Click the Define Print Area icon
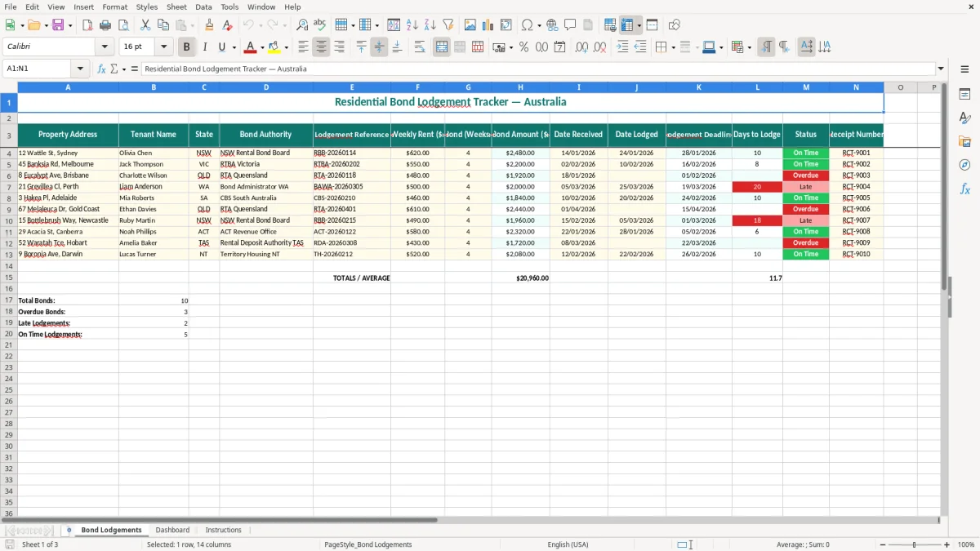This screenshot has width=980, height=551. tap(610, 25)
